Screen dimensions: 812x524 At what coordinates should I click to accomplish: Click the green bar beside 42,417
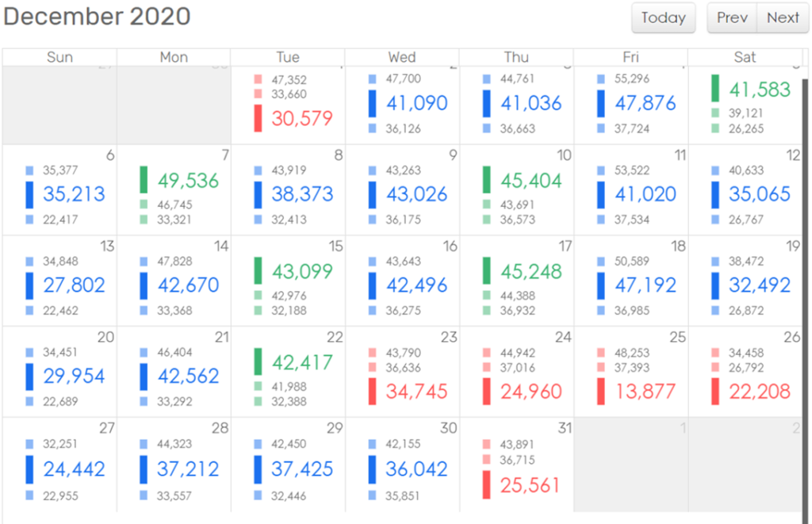258,361
